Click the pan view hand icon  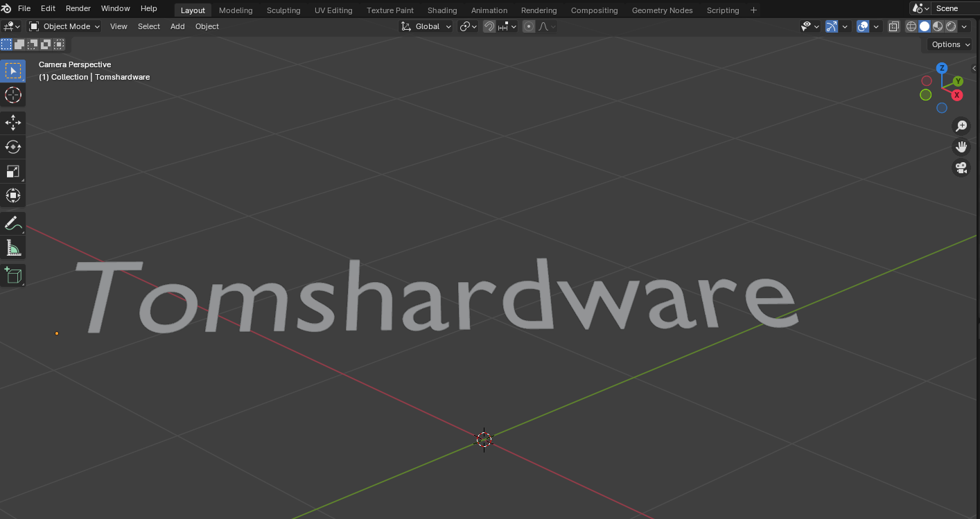pos(961,146)
